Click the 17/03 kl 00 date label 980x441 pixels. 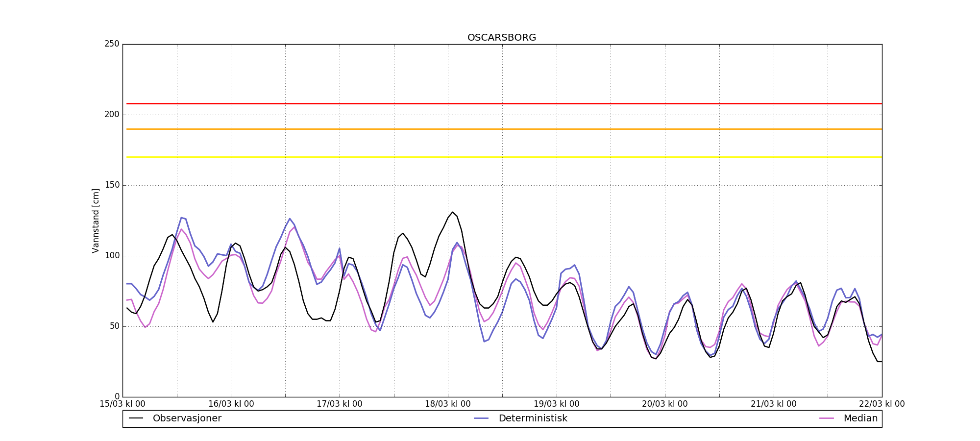pos(340,404)
